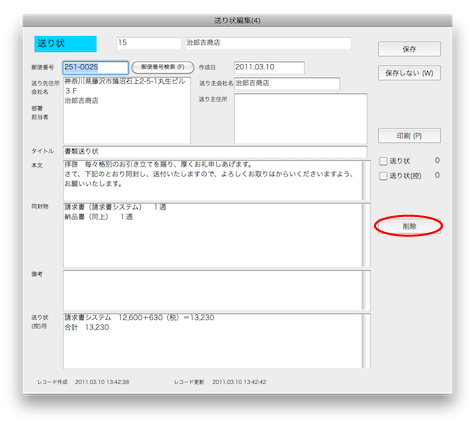Click the 本文 area vertical scrollbar
Viewport: 475px width, 425px height.
point(366,180)
